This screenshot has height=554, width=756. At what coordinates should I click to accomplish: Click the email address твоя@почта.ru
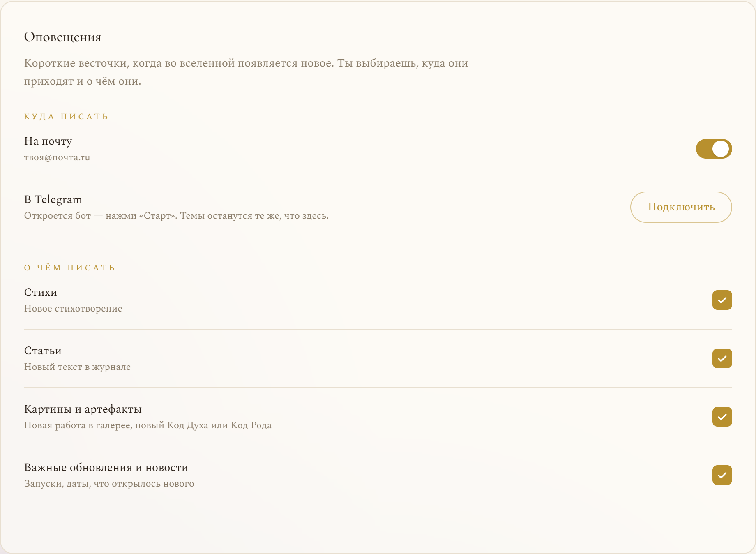tap(57, 157)
